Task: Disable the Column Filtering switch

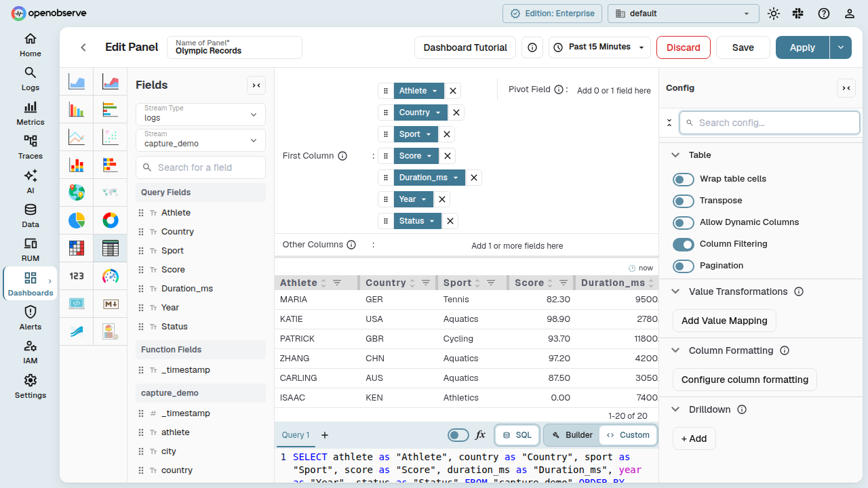Action: coord(684,244)
